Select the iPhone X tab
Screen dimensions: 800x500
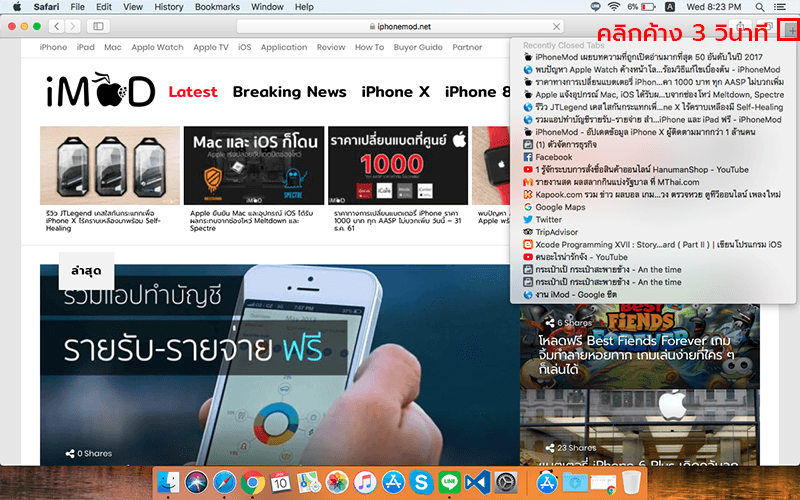395,92
